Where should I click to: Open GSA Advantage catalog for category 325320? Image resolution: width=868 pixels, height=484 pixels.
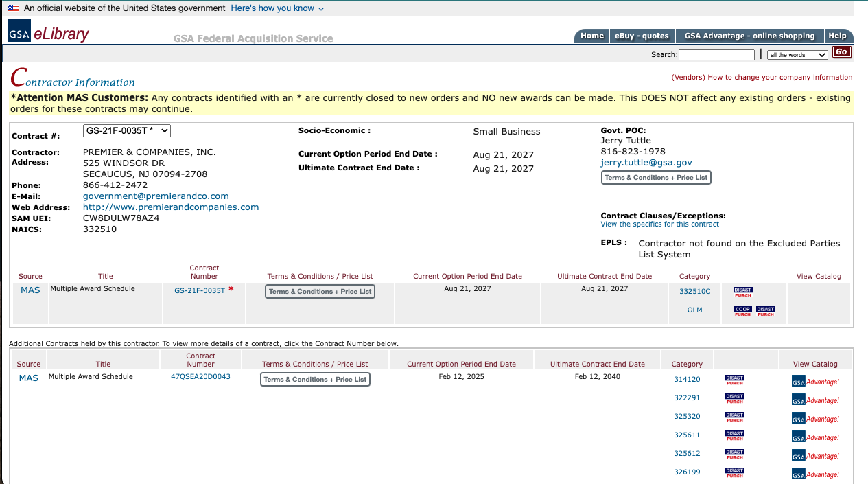(815, 419)
